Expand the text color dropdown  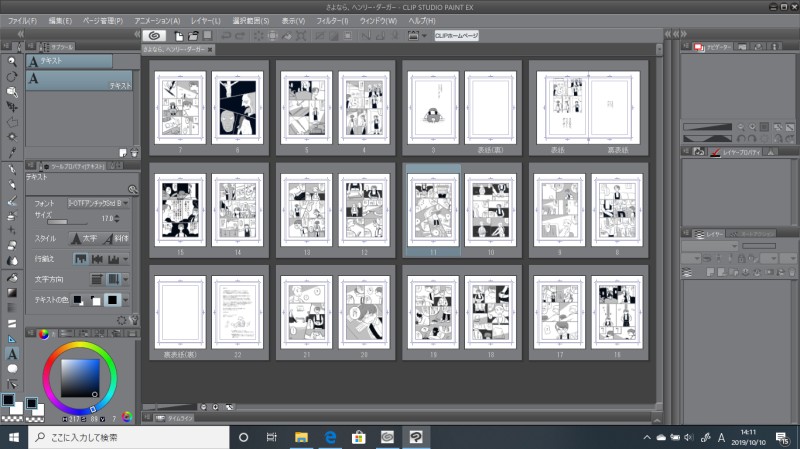tap(126, 300)
